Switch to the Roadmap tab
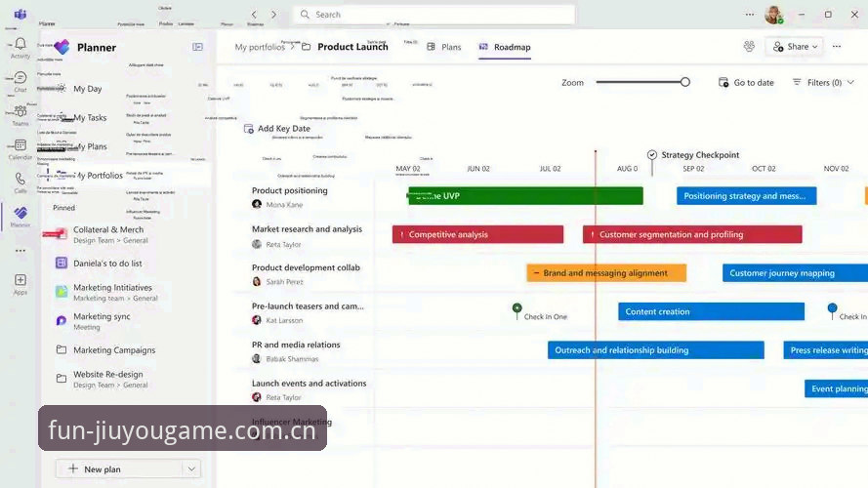The height and width of the screenshot is (488, 868). tap(505, 47)
